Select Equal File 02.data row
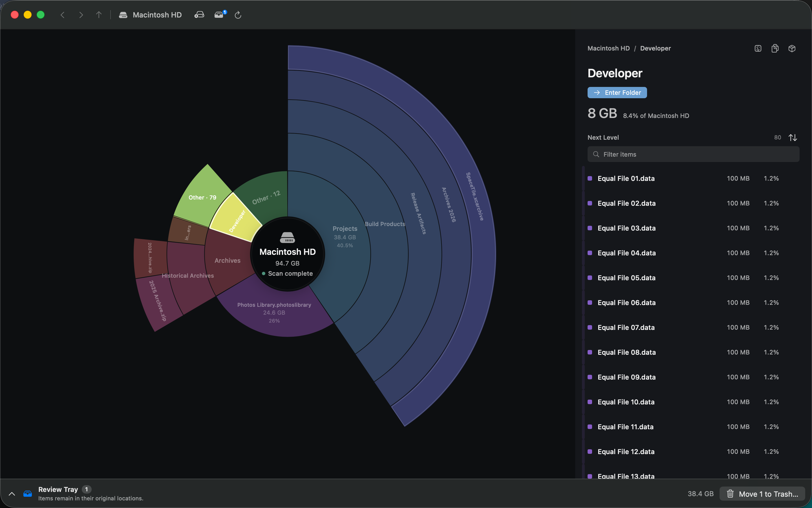This screenshot has height=508, width=812. [693, 203]
